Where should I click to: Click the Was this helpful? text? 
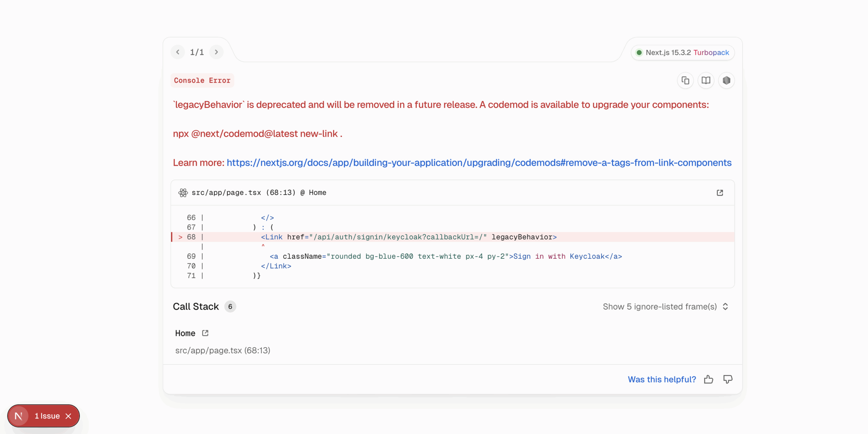662,379
